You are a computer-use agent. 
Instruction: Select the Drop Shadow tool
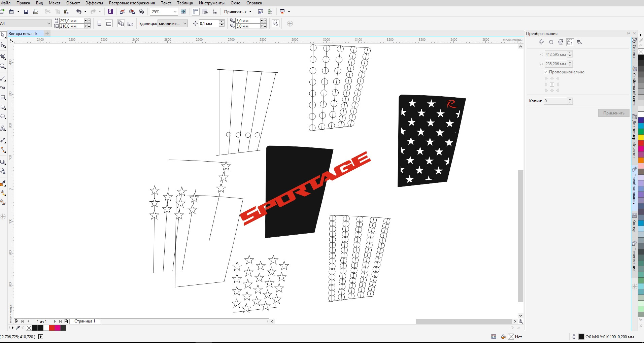point(3,162)
